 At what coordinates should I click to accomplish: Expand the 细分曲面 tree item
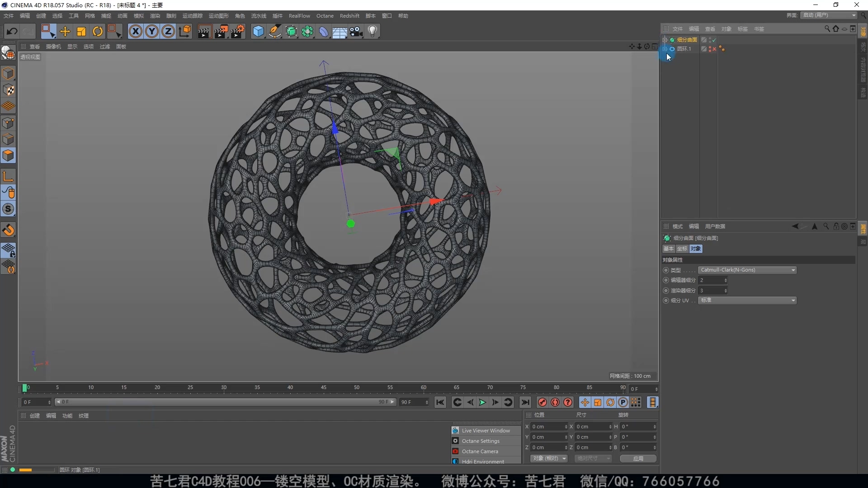tap(665, 40)
